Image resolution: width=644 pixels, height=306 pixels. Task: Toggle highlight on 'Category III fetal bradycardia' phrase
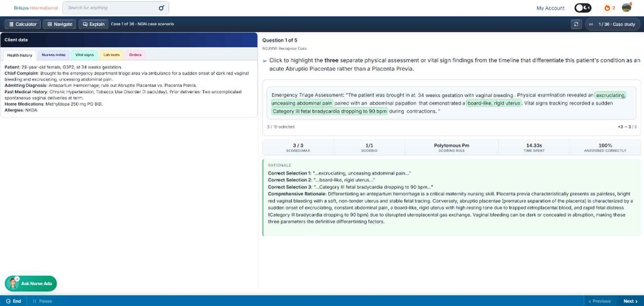pos(329,111)
